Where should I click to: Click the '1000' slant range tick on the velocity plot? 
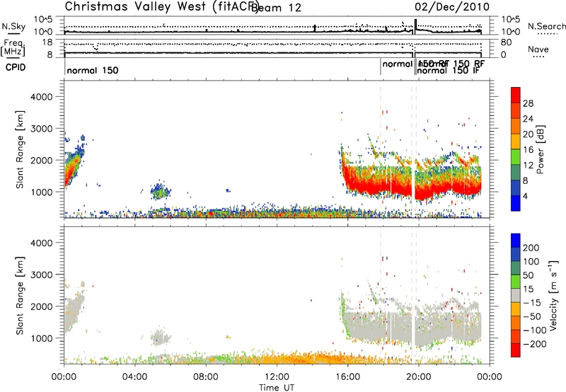(x=41, y=338)
